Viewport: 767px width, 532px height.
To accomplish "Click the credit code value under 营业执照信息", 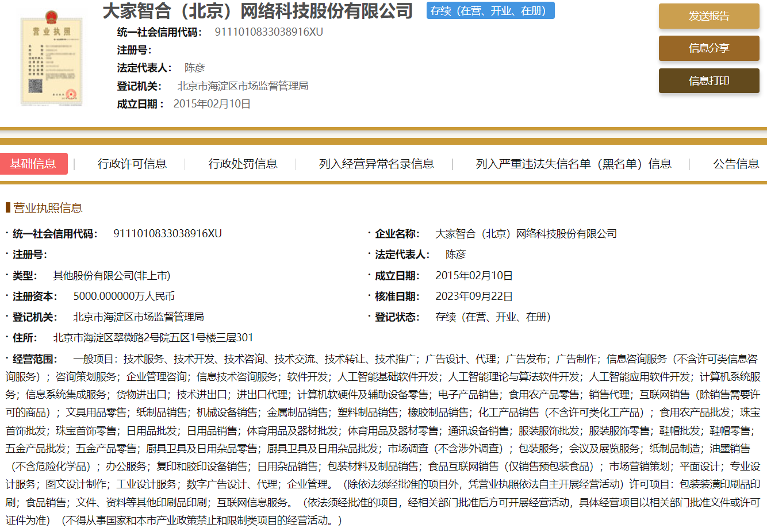I will click(x=167, y=234).
